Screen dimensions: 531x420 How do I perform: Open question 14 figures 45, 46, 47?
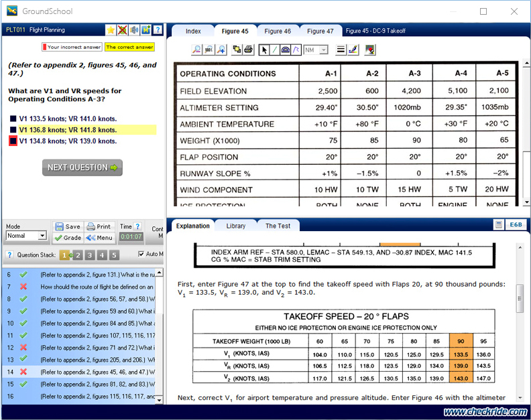click(x=80, y=372)
